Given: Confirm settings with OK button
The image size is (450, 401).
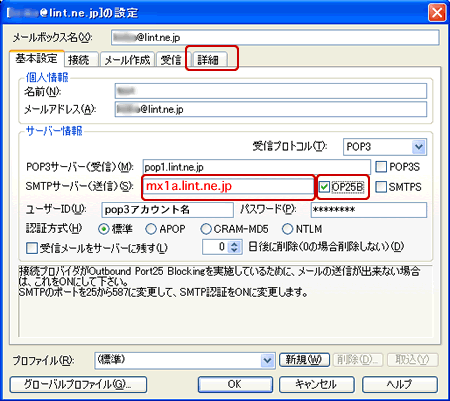Looking at the screenshot, I should pyautogui.click(x=235, y=384).
